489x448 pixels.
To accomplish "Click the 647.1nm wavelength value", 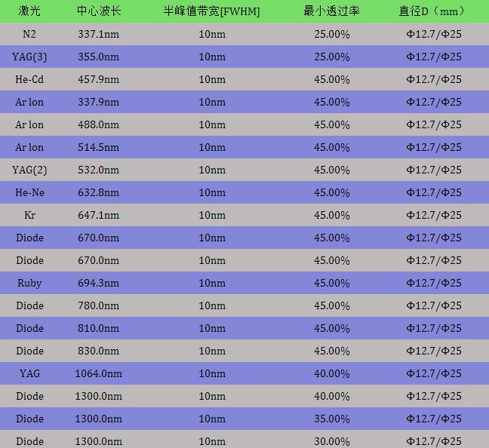I will click(99, 215).
